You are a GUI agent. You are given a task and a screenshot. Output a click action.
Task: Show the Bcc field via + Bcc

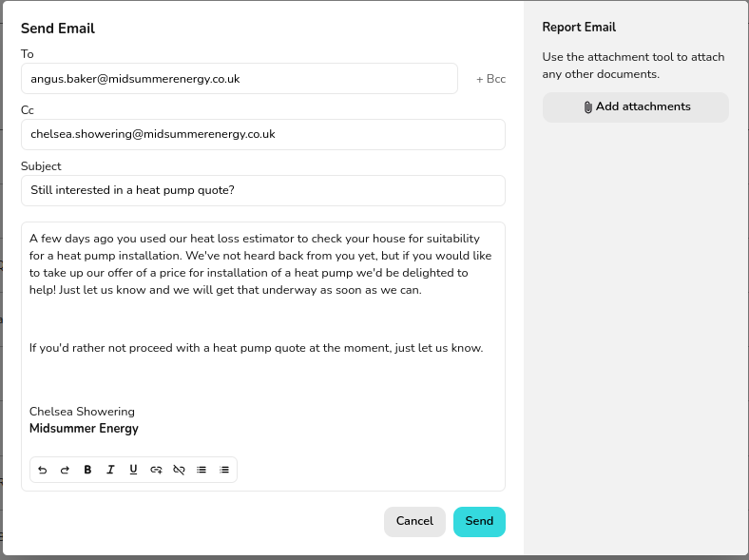click(490, 79)
